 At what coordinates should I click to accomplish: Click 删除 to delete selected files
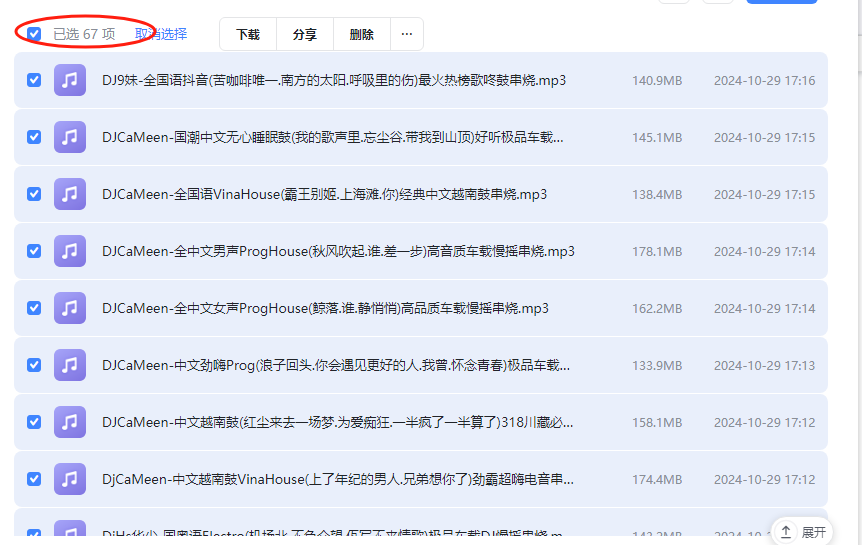pos(362,34)
